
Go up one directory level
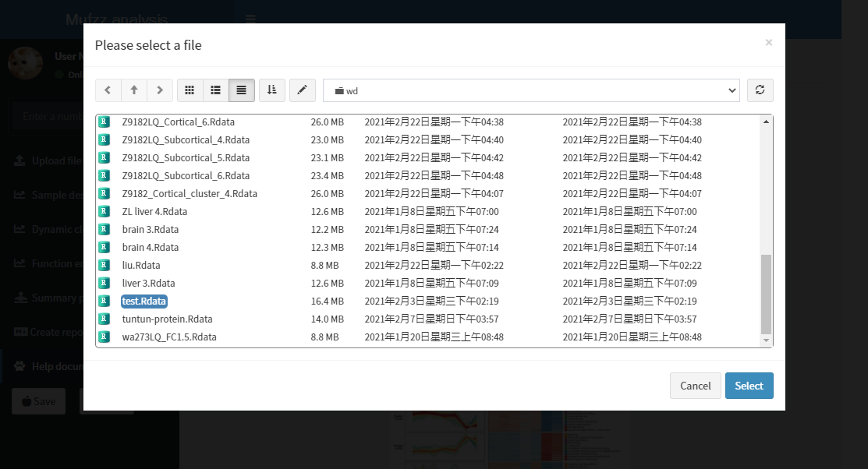click(134, 90)
